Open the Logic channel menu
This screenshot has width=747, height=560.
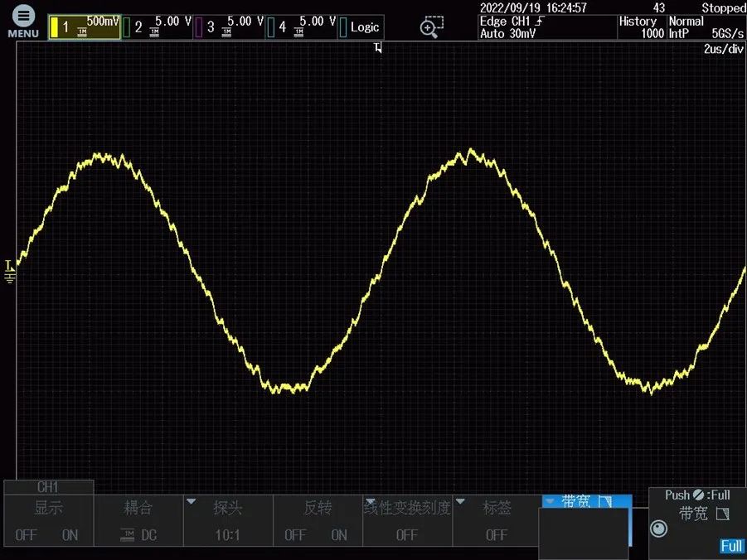360,27
